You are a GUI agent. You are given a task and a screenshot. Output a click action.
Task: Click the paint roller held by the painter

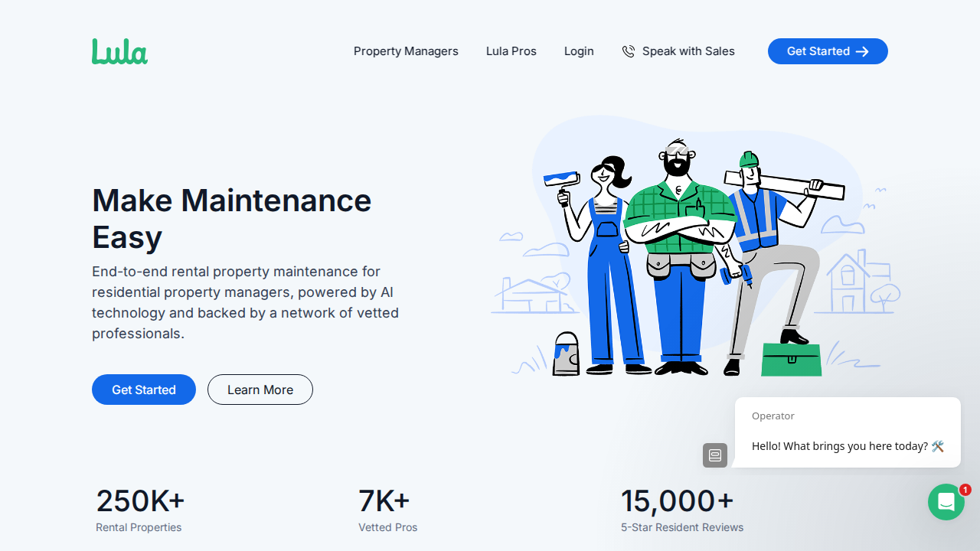pos(561,179)
